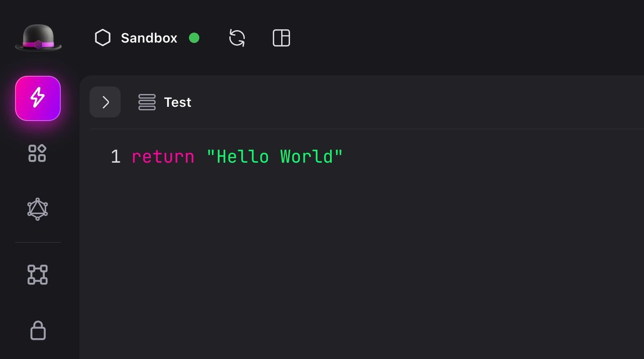Screen dimensions: 644x359
Task: Toggle the panel layout icon
Action: 281,38
